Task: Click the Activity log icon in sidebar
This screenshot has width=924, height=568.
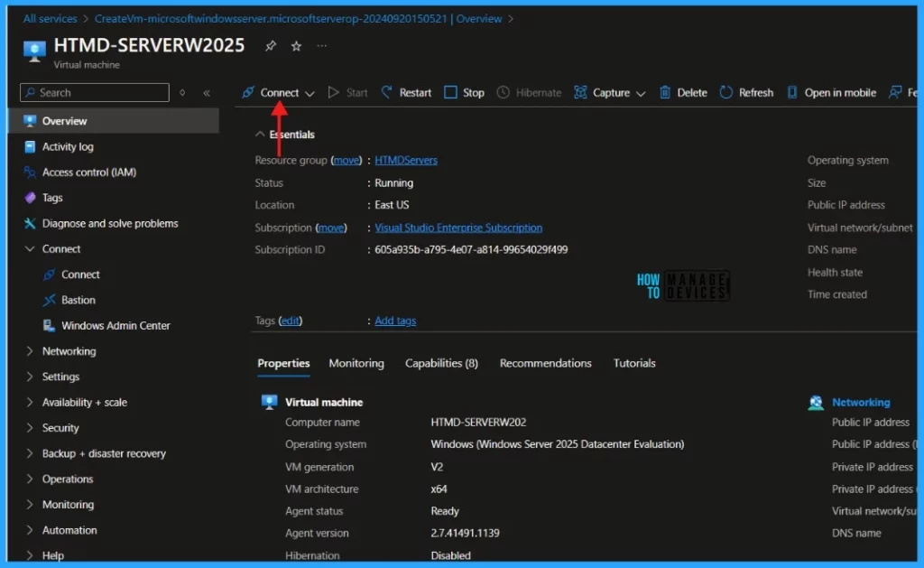Action: pos(30,146)
